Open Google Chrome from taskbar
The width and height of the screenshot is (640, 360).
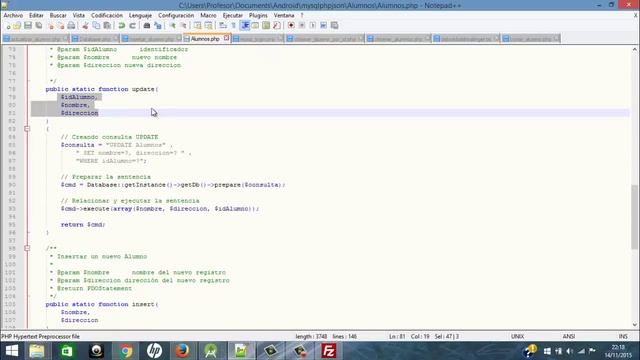point(126,351)
